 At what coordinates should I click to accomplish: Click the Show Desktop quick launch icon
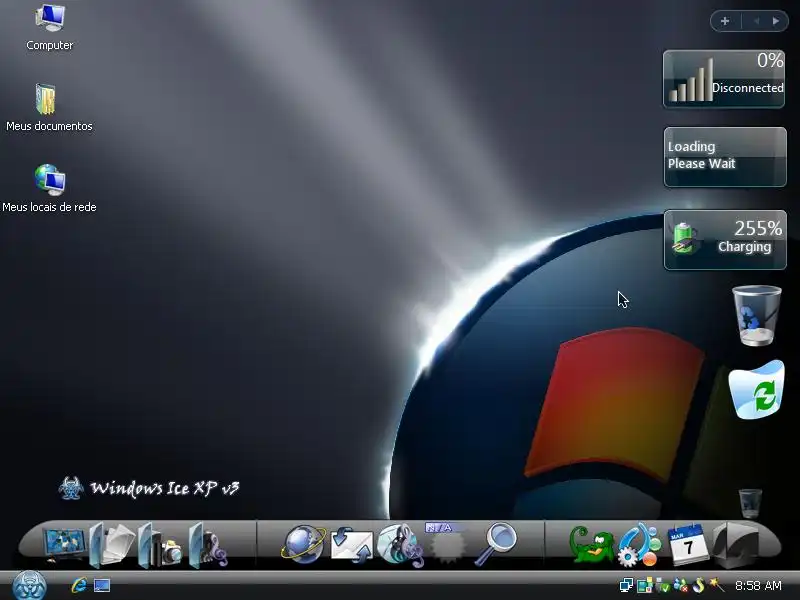click(x=102, y=585)
